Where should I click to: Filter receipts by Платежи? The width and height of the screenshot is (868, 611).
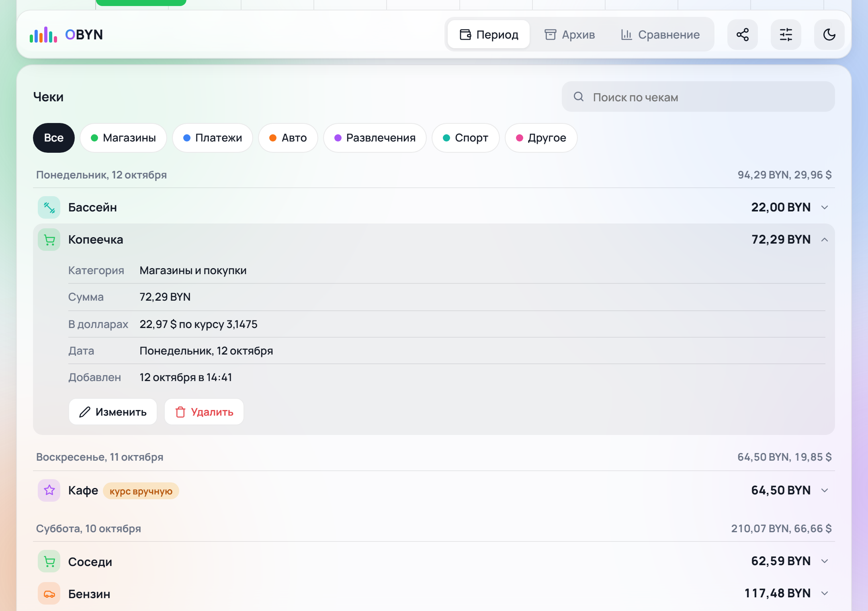tap(213, 138)
